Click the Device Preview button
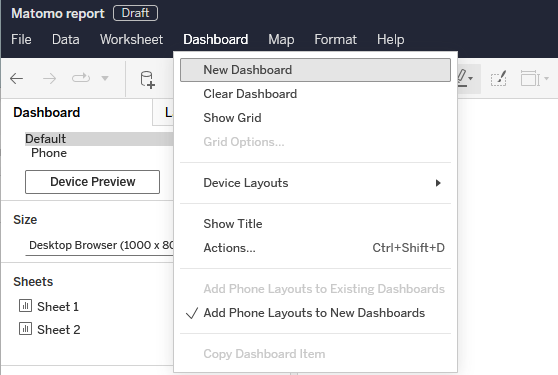The width and height of the screenshot is (558, 375). [x=93, y=182]
